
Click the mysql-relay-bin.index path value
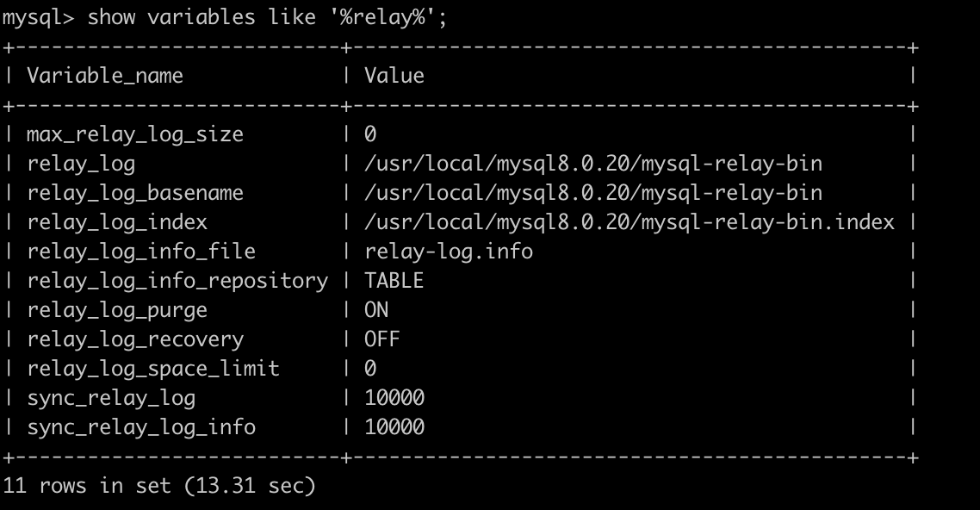630,222
